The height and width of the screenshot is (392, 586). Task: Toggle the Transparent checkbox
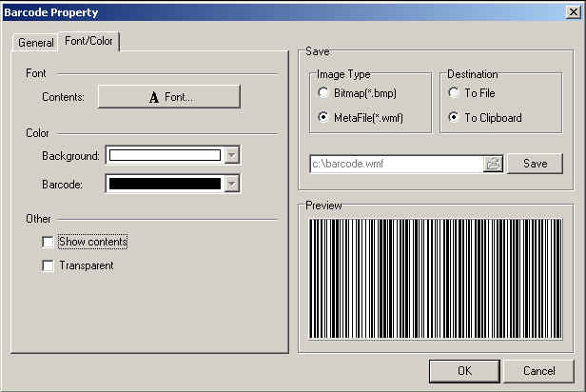48,266
